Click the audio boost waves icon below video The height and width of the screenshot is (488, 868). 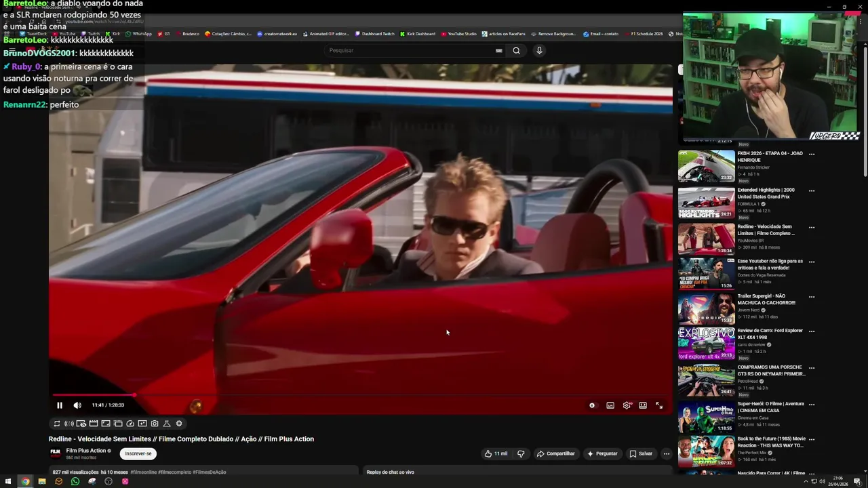pyautogui.click(x=69, y=424)
